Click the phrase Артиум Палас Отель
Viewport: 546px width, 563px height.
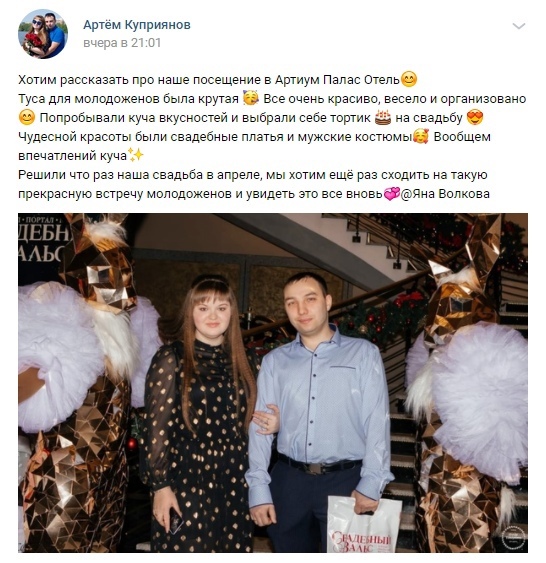(x=337, y=79)
